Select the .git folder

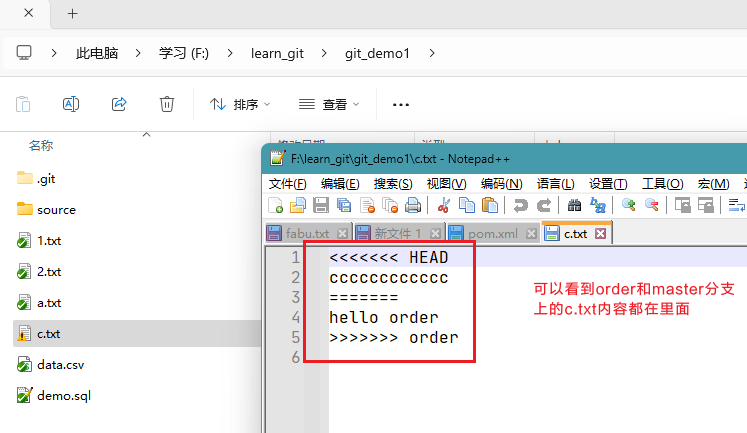(x=46, y=179)
